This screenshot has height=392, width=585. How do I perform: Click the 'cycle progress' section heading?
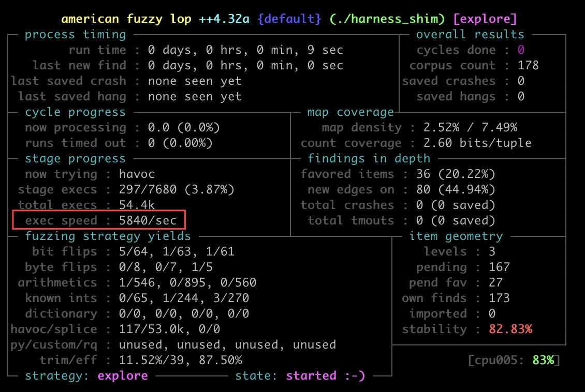click(x=76, y=112)
